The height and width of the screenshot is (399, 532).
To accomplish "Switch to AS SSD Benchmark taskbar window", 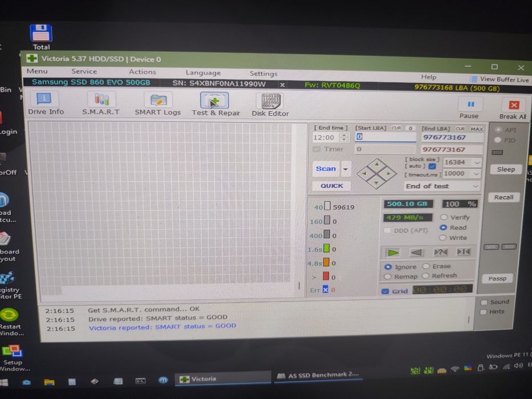I will click(318, 375).
